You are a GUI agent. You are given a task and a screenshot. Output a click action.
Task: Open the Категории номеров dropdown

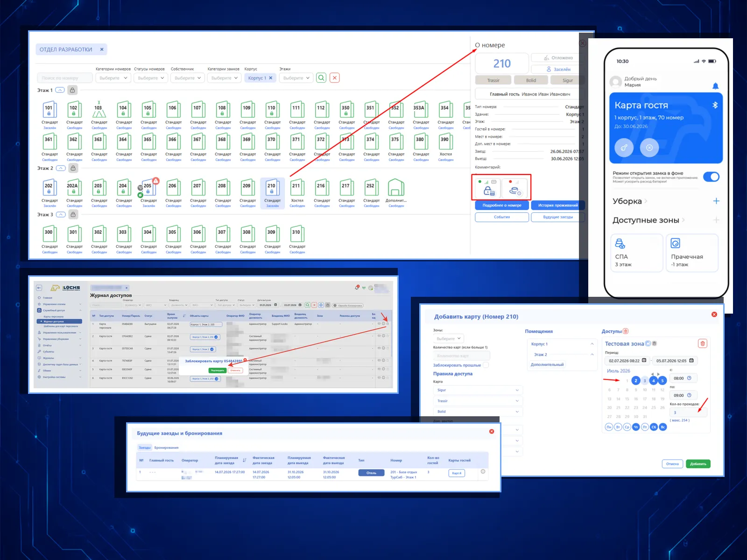tap(113, 78)
